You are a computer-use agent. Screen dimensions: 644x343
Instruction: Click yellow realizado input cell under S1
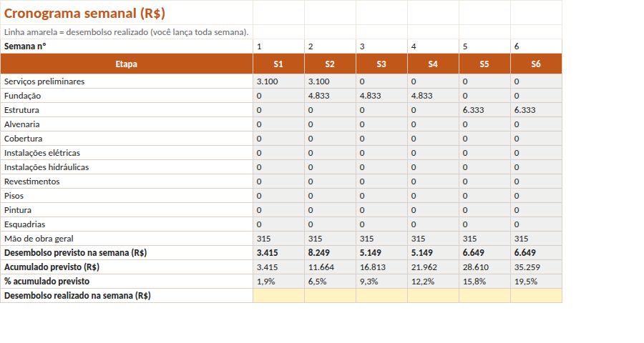[278, 296]
